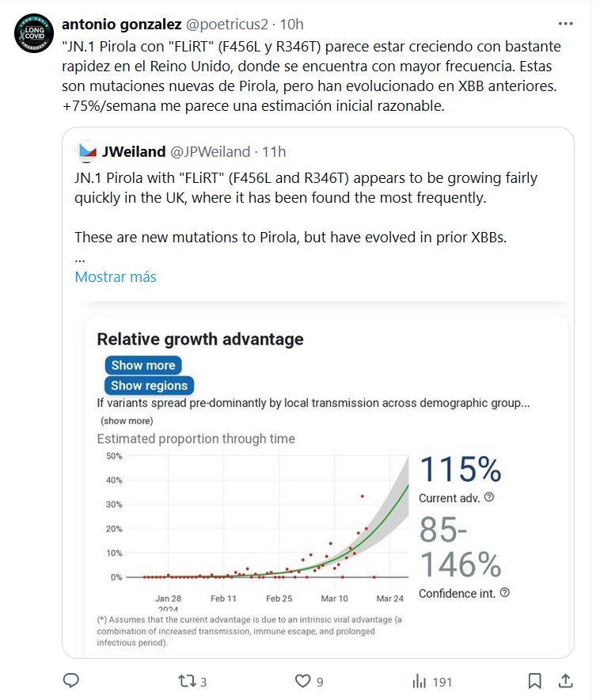
Task: Share the tweet via share icon
Action: pos(566,680)
